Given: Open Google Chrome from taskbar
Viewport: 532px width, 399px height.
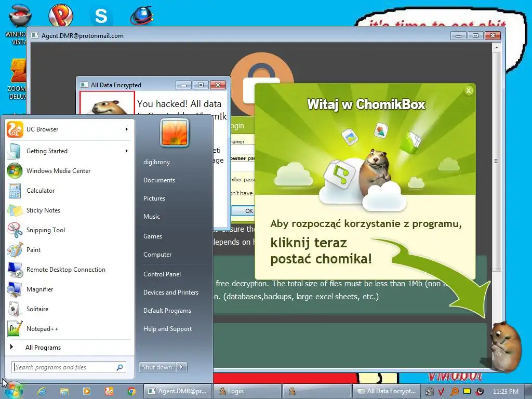Looking at the screenshot, I should [131, 391].
